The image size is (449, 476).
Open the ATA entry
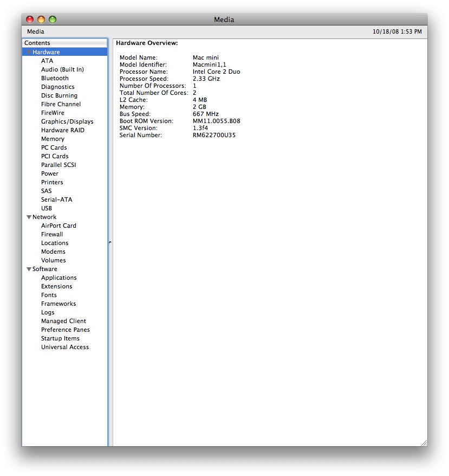[x=47, y=61]
